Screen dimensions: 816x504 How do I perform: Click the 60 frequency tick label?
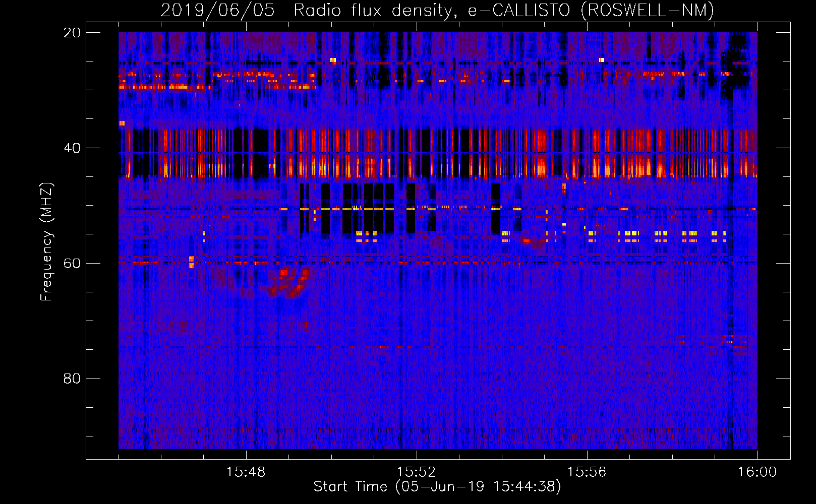[x=72, y=264]
